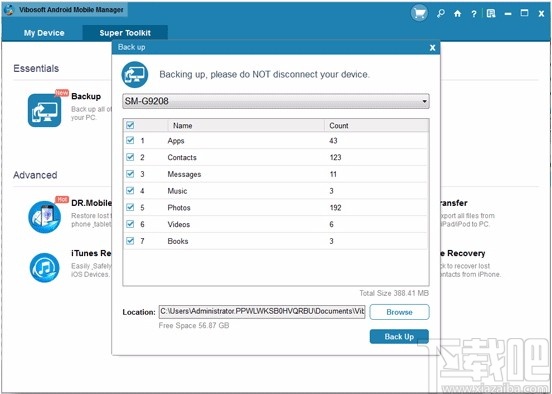Open help with the question mark icon
This screenshot has height=394, width=552.
(474, 14)
